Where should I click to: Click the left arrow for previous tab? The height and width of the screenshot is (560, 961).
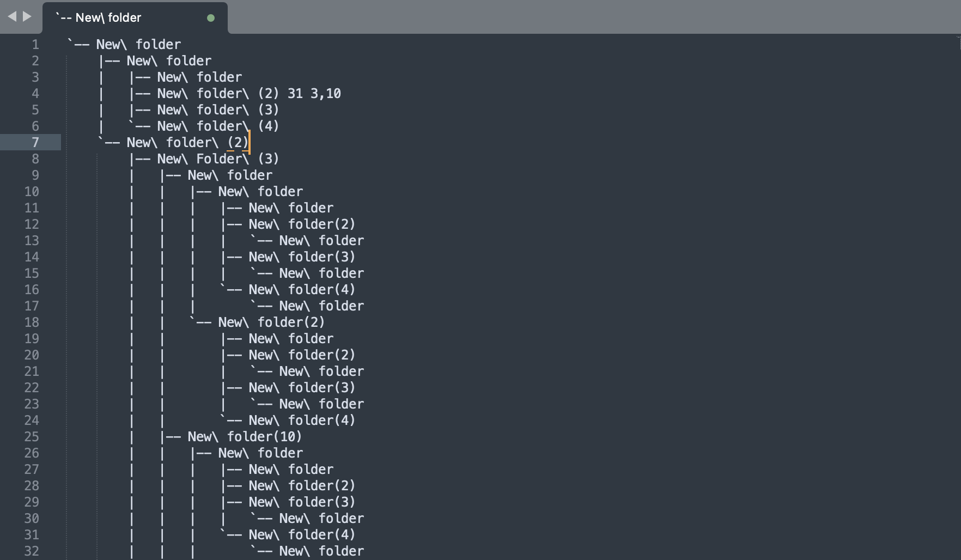12,17
